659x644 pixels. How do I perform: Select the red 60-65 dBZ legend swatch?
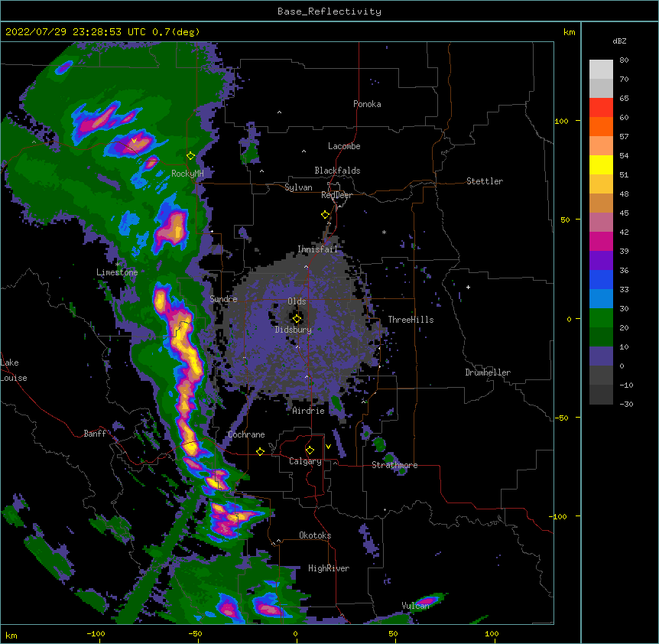point(601,108)
